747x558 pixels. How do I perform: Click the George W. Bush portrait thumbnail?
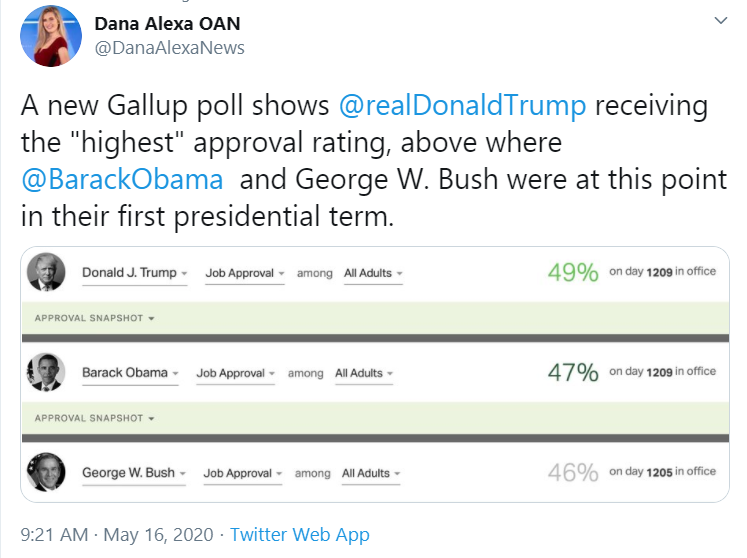(46, 472)
